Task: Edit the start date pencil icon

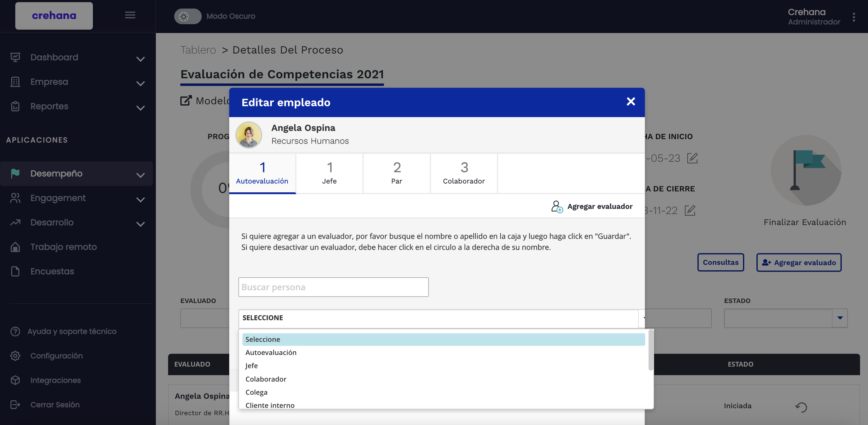Action: pos(692,158)
